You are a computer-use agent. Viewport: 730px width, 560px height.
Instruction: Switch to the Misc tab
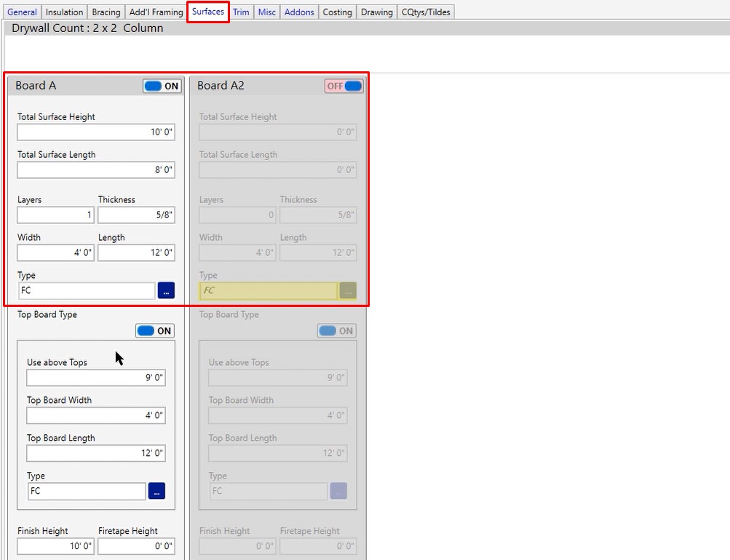pos(267,12)
